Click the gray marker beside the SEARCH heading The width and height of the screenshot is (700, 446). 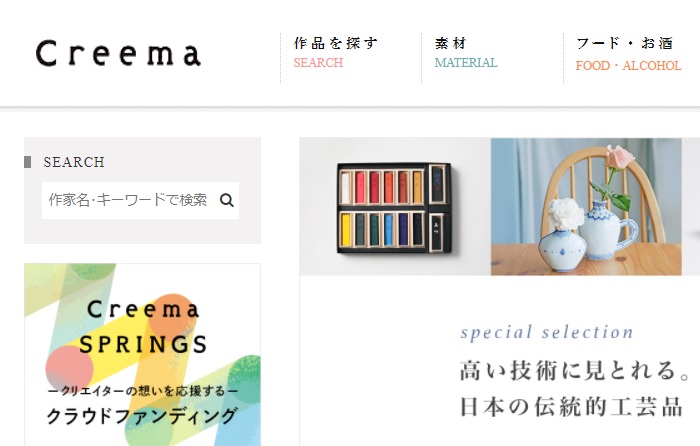point(27,162)
